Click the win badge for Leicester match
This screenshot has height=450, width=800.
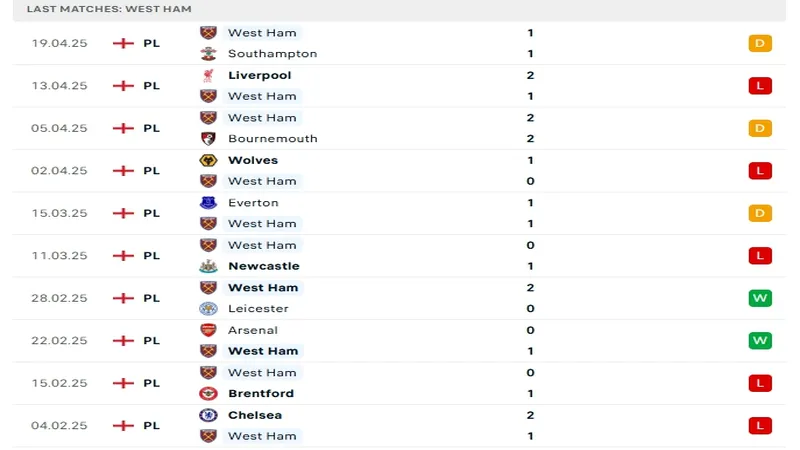[760, 298]
